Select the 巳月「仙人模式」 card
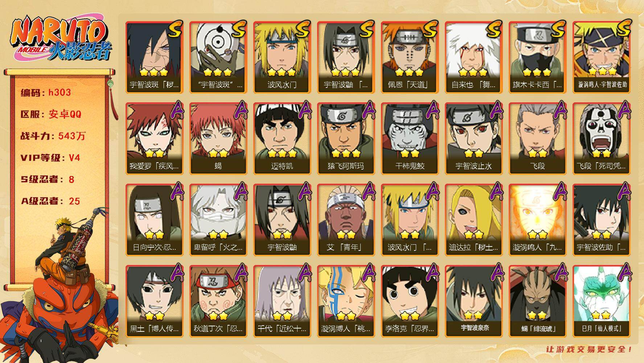This screenshot has width=644, height=363. point(601,301)
